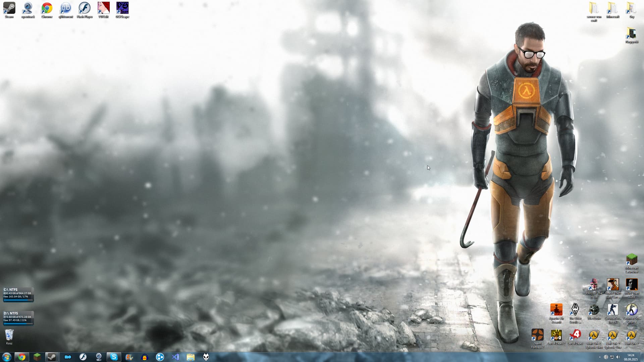Open Counter-Strike Source desktop shortcut
Screen dimensions: 644x362
pyautogui.click(x=632, y=310)
